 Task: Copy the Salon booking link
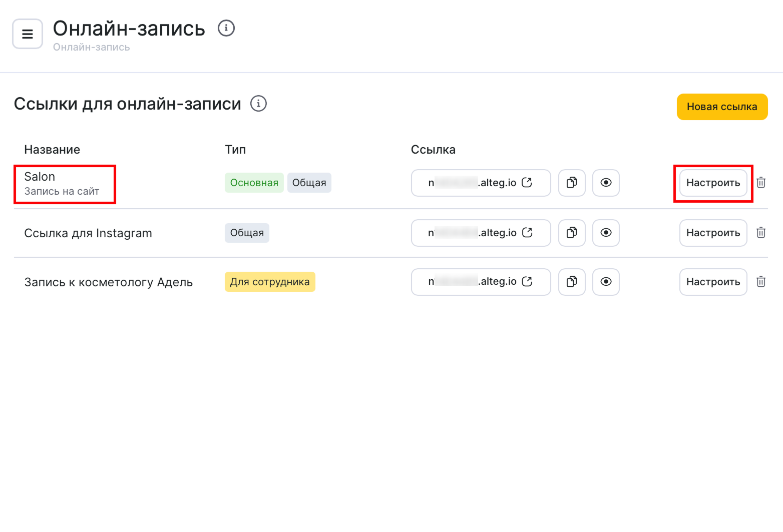tap(572, 183)
